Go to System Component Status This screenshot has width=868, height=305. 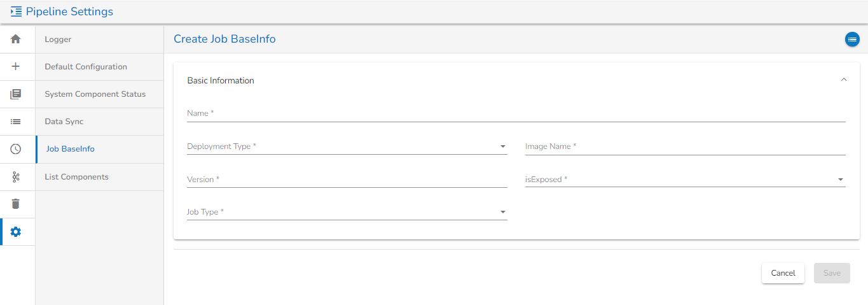tap(95, 94)
